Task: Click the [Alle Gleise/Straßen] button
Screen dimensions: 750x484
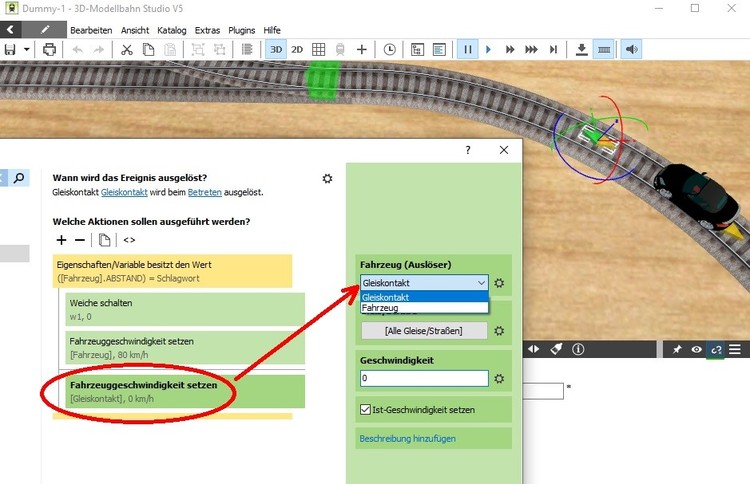Action: coord(424,331)
